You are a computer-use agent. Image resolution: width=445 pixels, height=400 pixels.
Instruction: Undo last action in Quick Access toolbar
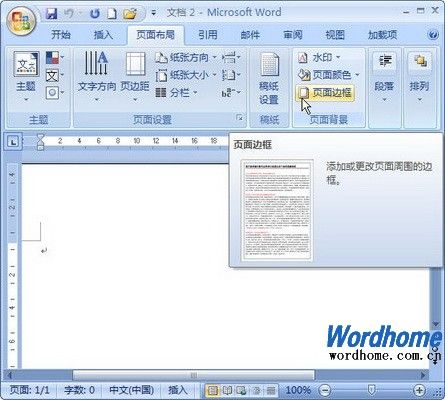click(x=69, y=14)
